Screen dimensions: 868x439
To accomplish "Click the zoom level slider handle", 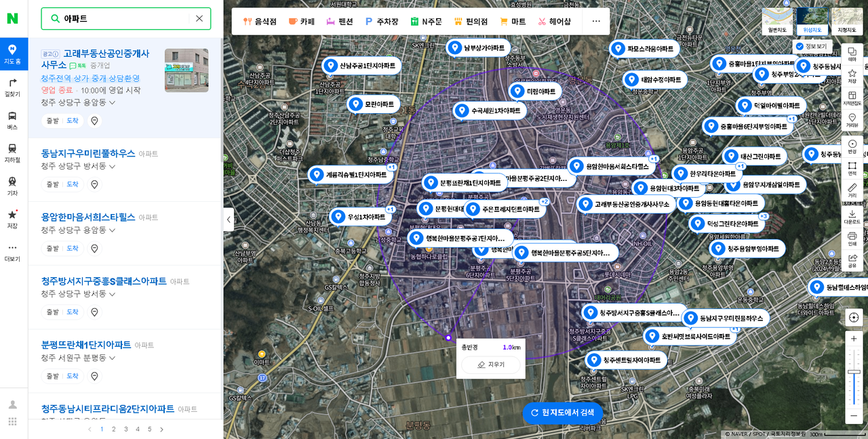I will tap(854, 371).
